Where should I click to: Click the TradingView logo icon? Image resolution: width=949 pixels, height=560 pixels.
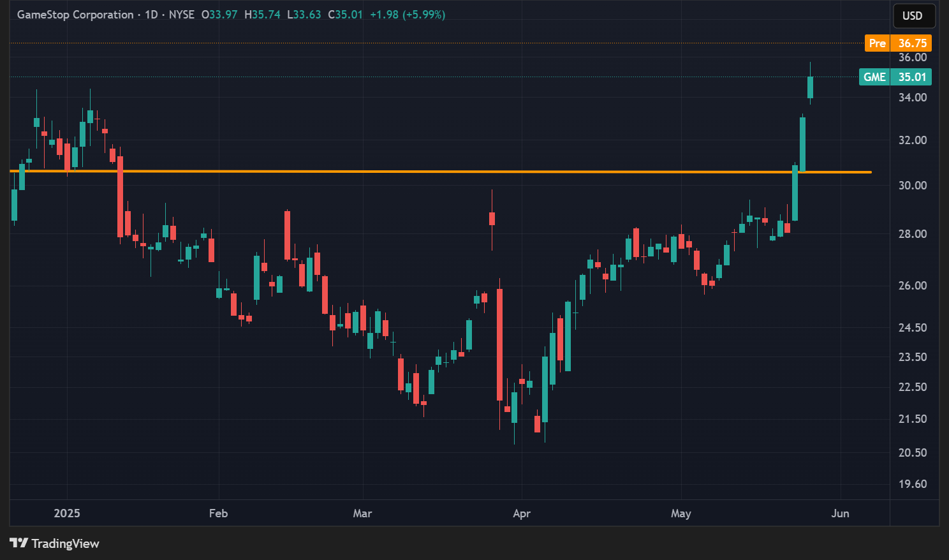[20, 543]
